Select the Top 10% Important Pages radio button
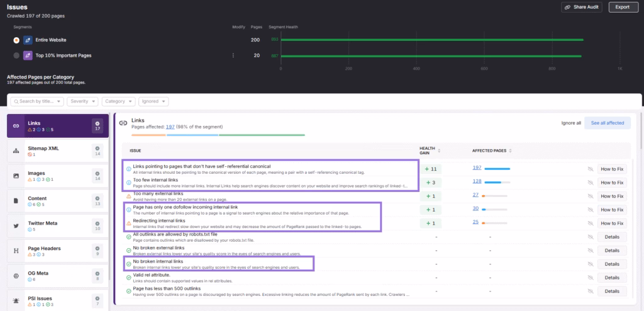The width and height of the screenshot is (644, 311). [16, 55]
